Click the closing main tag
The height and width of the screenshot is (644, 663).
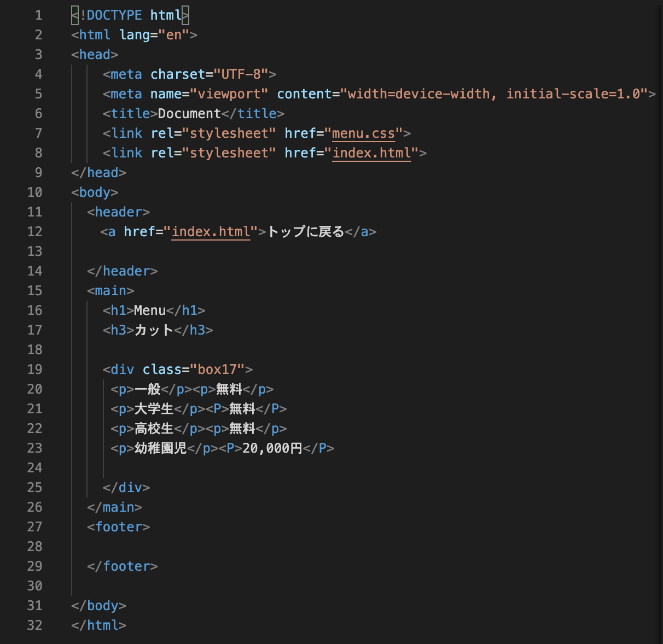coord(114,507)
